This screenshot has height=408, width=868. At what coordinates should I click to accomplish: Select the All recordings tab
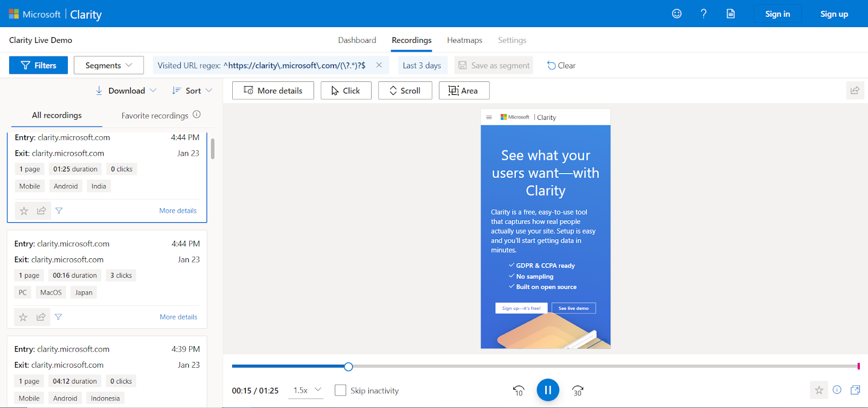57,115
